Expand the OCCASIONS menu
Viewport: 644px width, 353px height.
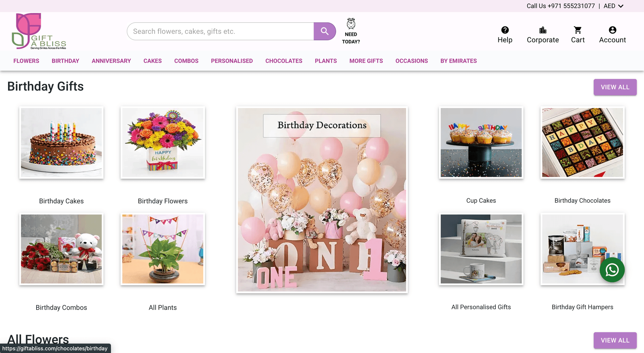(x=412, y=61)
